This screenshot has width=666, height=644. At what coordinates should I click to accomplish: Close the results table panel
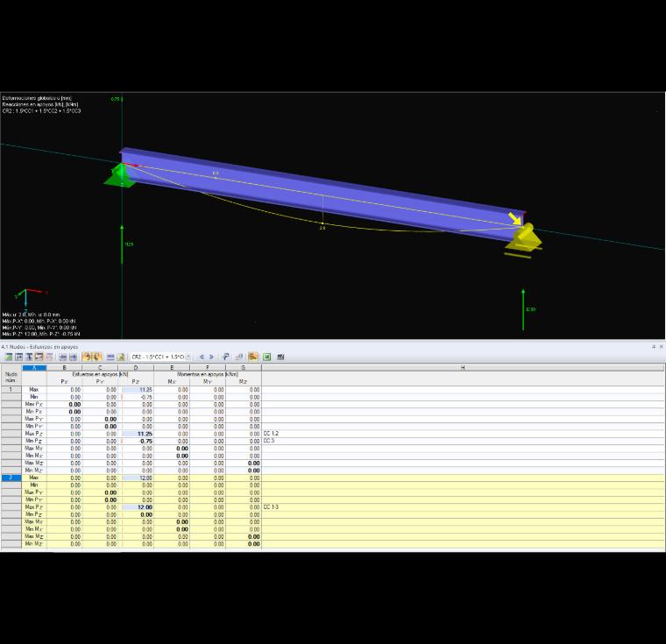(x=661, y=347)
